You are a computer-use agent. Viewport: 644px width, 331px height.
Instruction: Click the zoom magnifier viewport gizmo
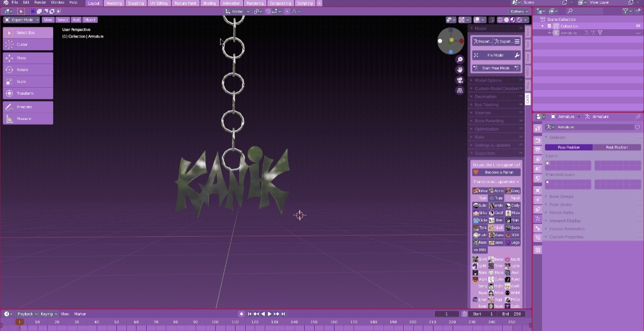click(x=460, y=60)
